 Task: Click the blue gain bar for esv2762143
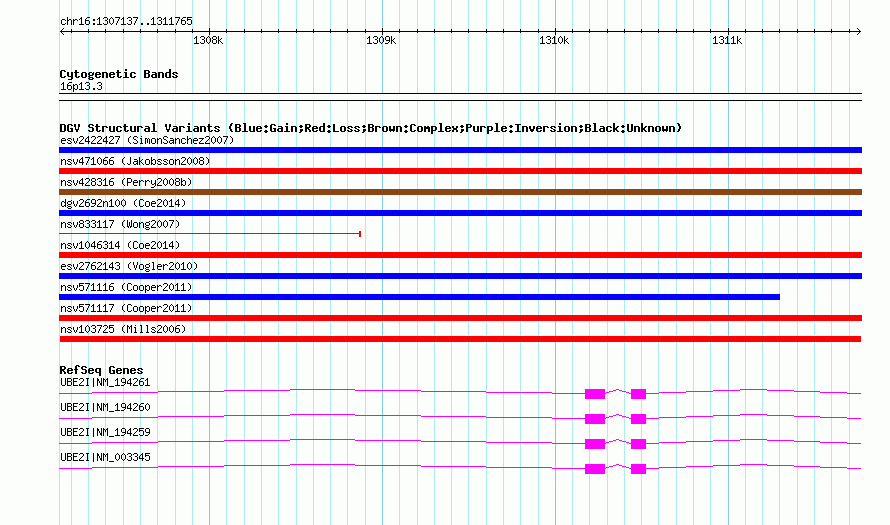tap(460, 276)
